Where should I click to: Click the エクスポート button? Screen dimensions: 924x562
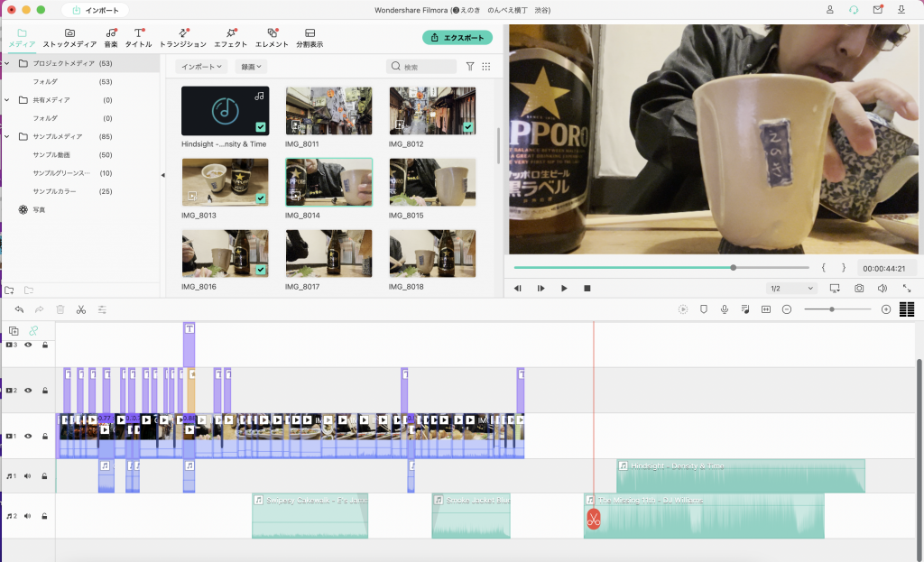point(457,38)
